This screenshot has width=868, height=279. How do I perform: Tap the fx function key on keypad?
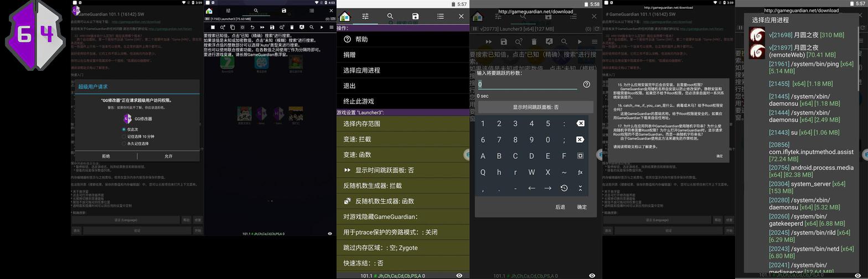click(580, 172)
